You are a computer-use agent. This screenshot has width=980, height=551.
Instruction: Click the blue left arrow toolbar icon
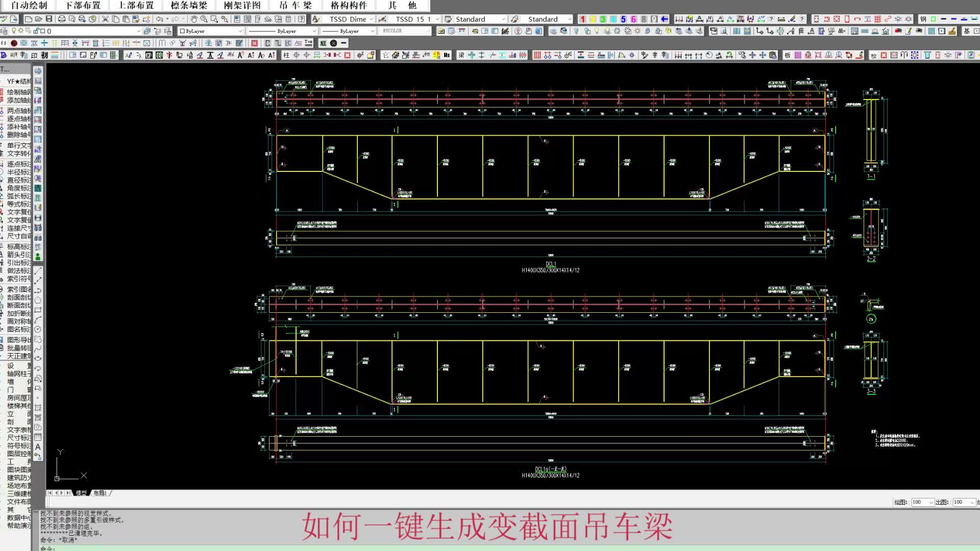[665, 19]
